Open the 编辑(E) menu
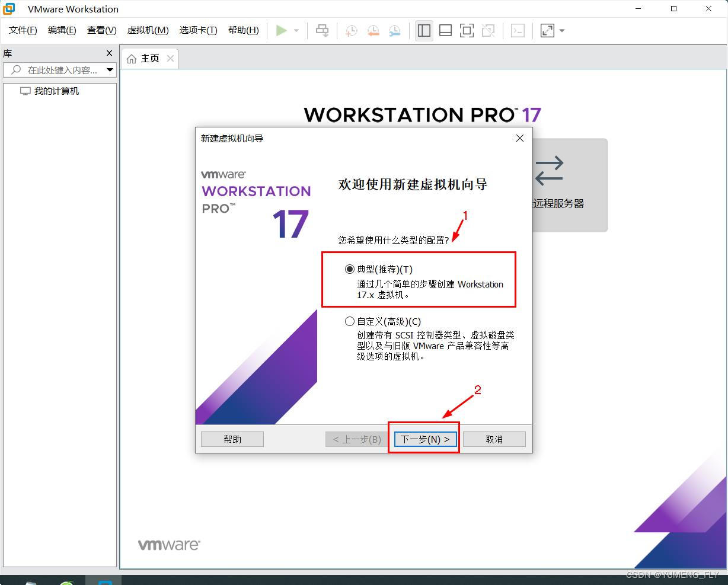This screenshot has width=728, height=585. tap(62, 30)
